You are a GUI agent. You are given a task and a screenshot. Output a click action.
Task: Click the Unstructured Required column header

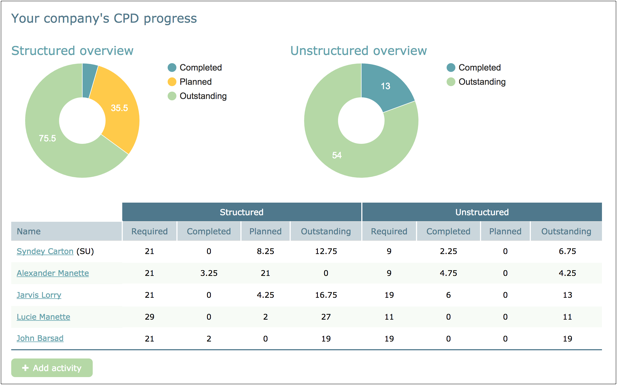(389, 231)
